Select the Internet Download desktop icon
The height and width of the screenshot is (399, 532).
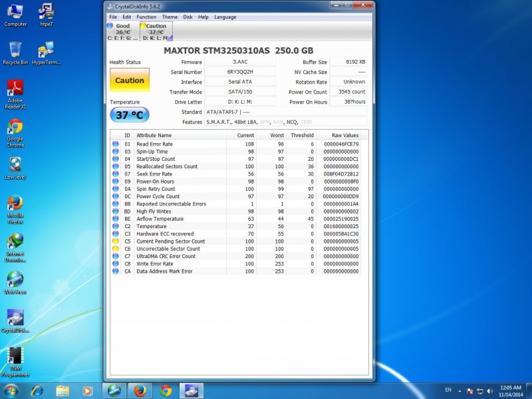(15, 248)
